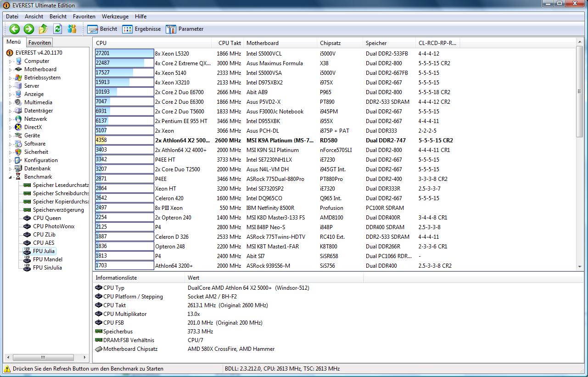The height and width of the screenshot is (377, 588).
Task: Sort by the CL-RCD-RP-R... column header
Action: coord(437,43)
